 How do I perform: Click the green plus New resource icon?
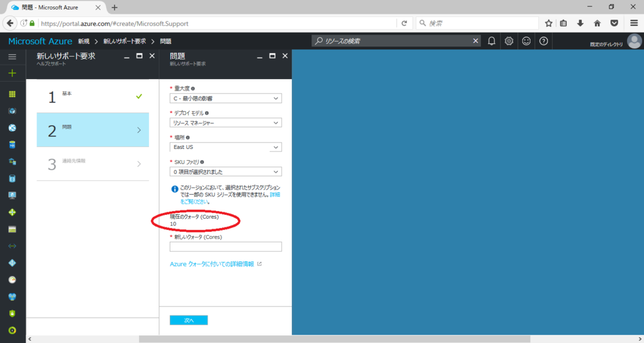13,73
